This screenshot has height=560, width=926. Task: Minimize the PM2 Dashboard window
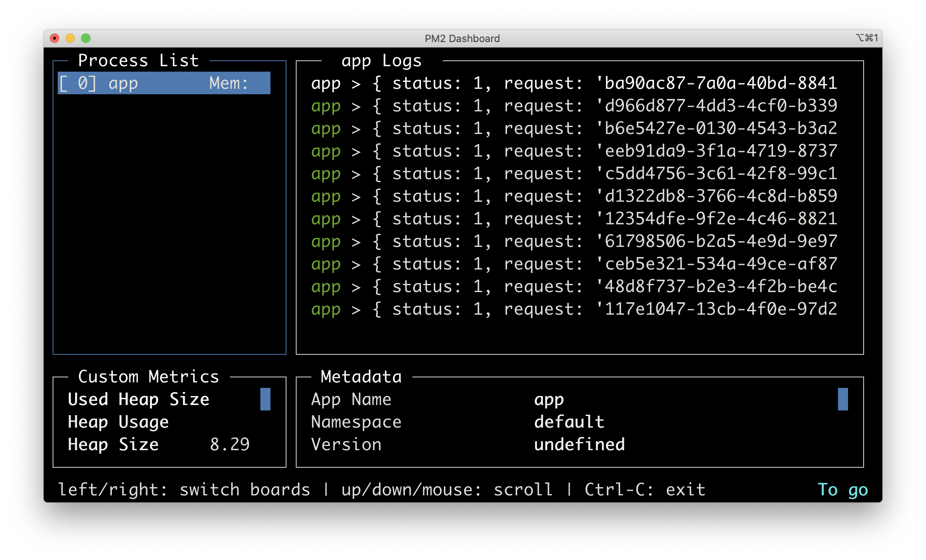[70, 38]
